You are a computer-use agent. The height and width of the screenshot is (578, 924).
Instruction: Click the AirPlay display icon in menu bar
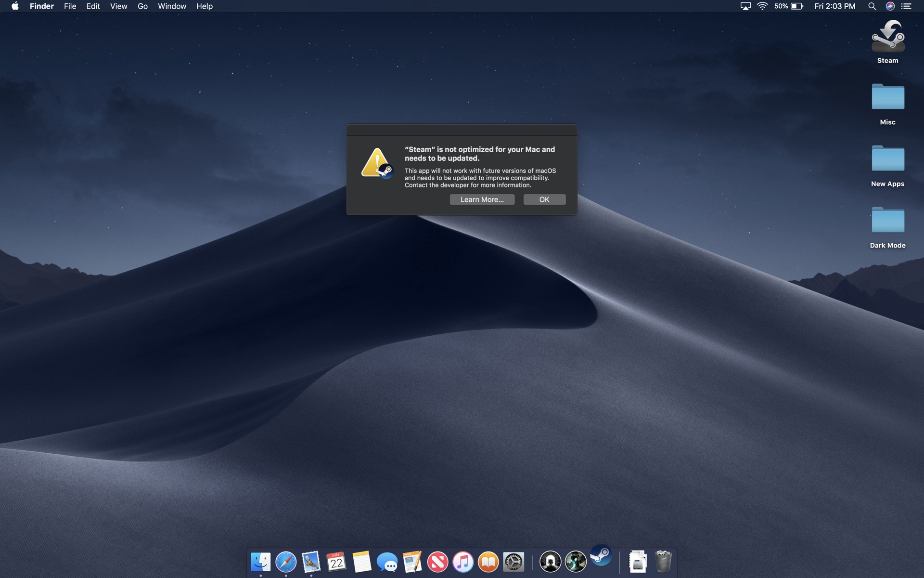745,6
